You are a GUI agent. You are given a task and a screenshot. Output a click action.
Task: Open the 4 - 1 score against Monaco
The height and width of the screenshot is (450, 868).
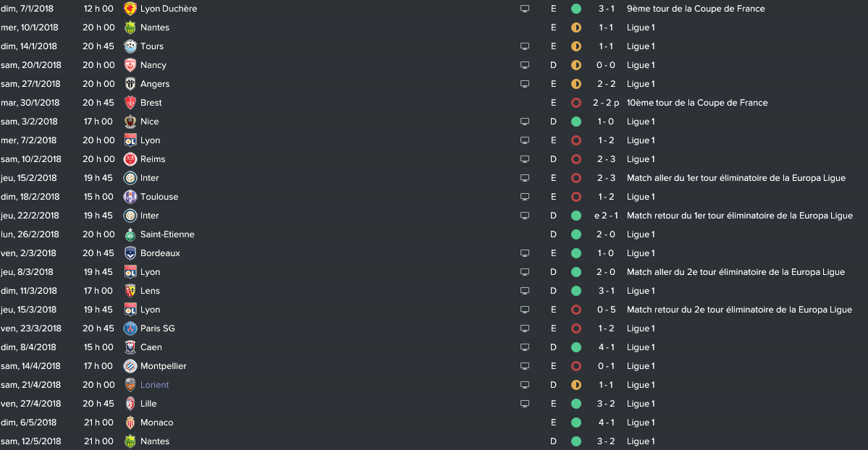[606, 423]
